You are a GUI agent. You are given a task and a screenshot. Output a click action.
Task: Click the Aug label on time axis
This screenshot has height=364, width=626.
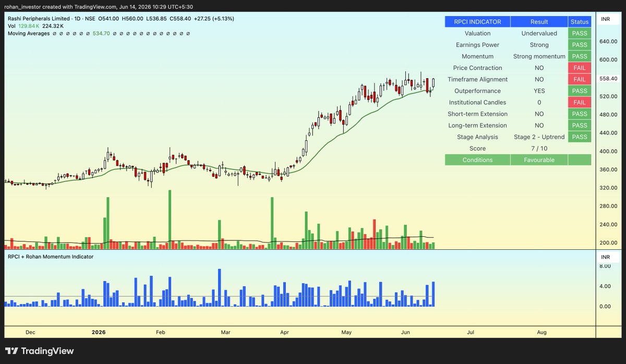(x=542, y=332)
